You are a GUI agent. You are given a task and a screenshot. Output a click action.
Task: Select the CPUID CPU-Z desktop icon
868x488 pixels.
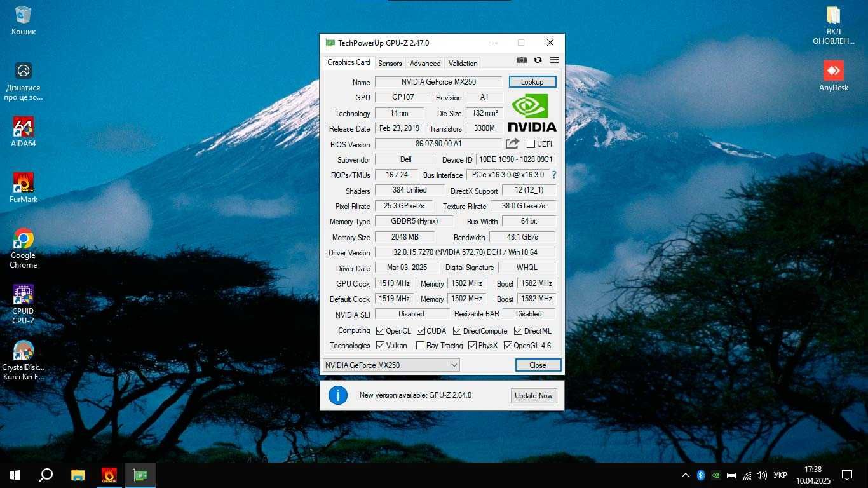point(24,304)
